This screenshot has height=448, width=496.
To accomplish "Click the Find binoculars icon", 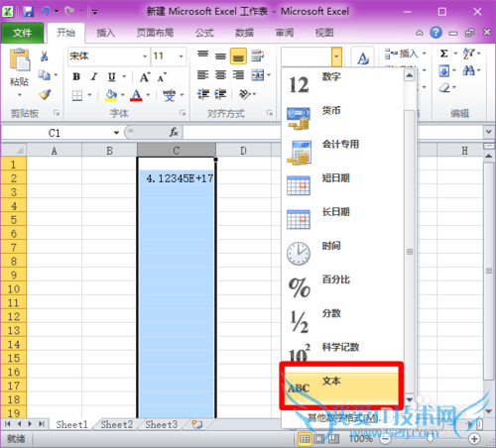I will pyautogui.click(x=469, y=70).
